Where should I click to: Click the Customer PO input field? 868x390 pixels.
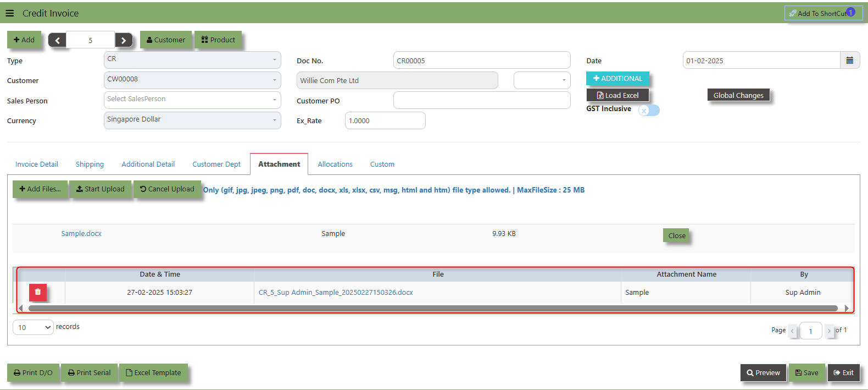(482, 100)
